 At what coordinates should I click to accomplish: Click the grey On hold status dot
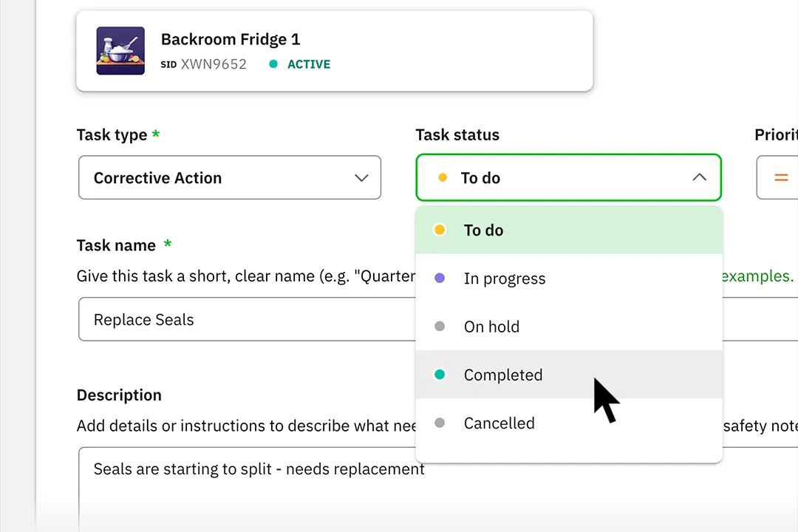pos(440,327)
